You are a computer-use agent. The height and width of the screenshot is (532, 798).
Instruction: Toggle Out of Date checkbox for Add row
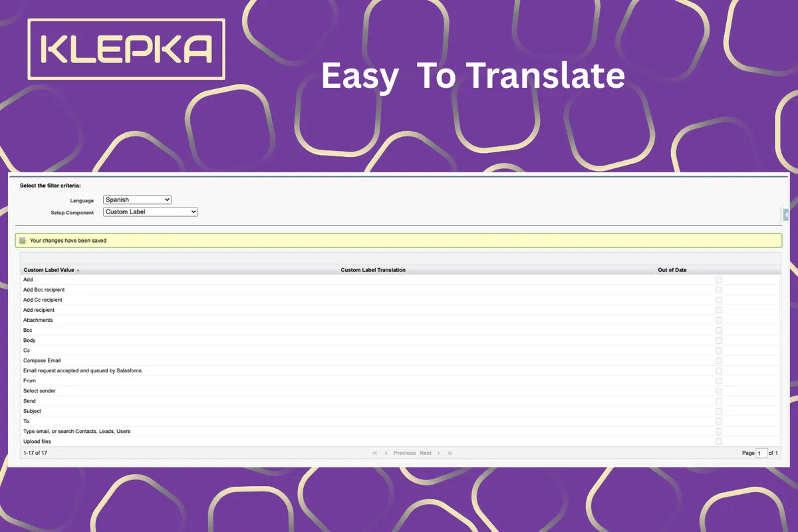coord(719,280)
